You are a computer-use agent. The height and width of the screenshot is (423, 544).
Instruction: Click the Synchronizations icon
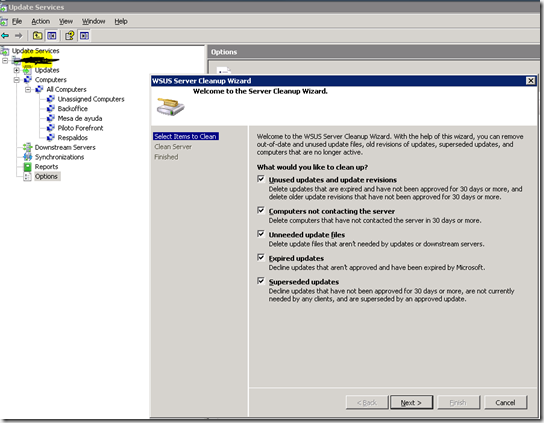27,157
